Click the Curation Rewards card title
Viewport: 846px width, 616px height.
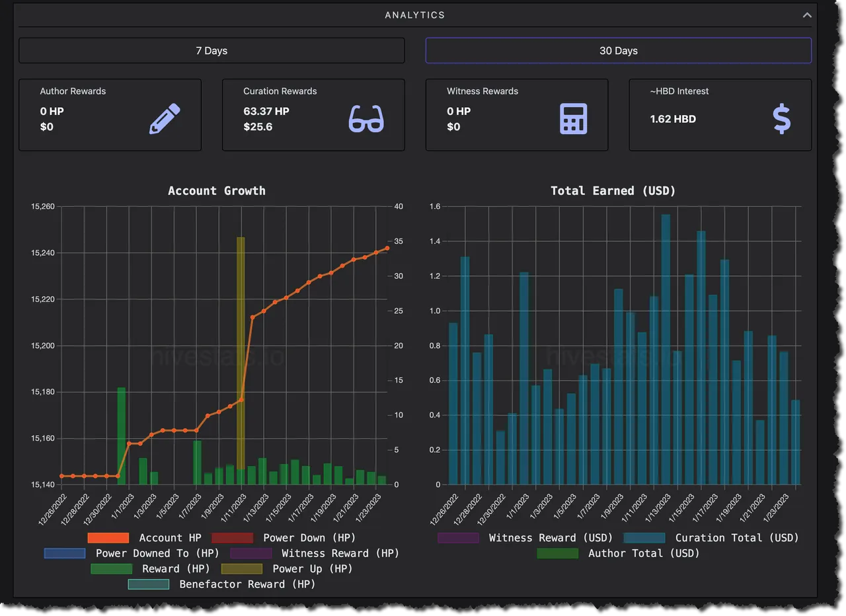pos(280,91)
